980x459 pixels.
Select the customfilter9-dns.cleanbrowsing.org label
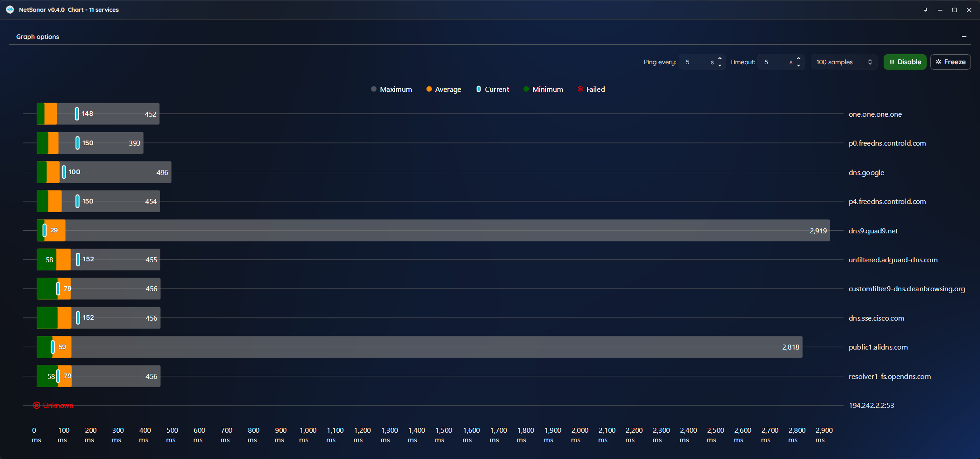coord(907,289)
